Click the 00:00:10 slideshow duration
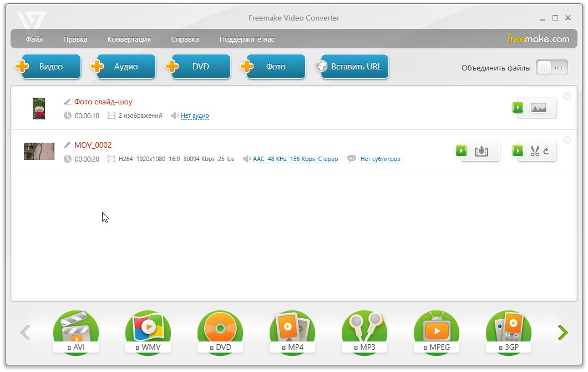The height and width of the screenshot is (372, 588). pos(87,116)
